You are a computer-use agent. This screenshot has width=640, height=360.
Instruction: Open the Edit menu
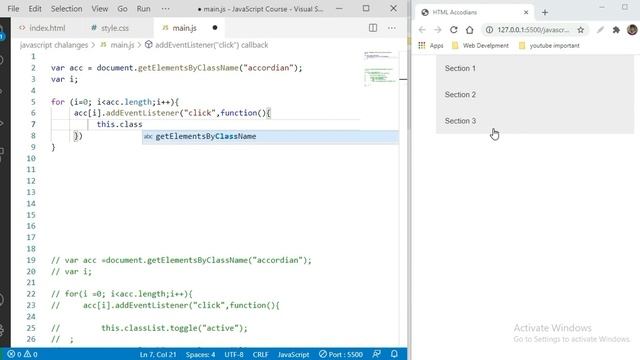click(x=35, y=9)
